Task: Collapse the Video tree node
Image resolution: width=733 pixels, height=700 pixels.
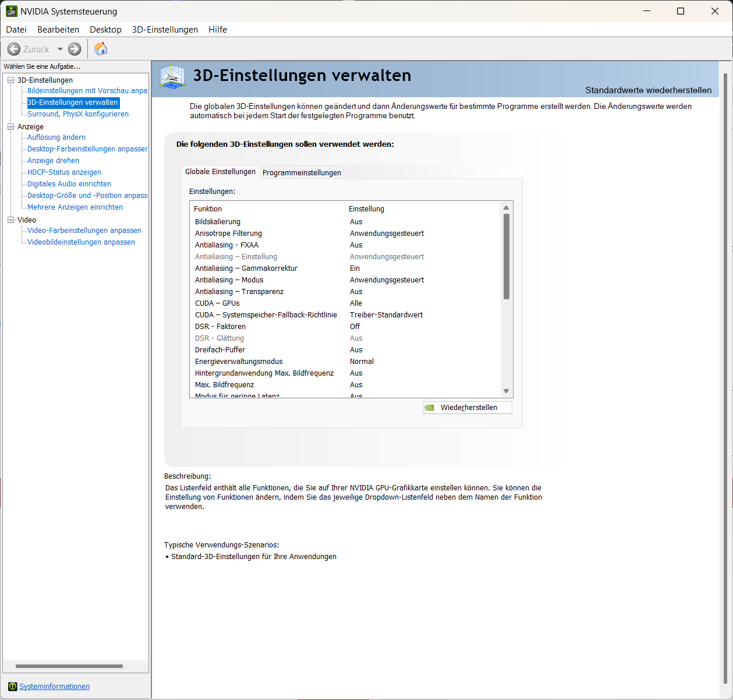Action: 10,220
